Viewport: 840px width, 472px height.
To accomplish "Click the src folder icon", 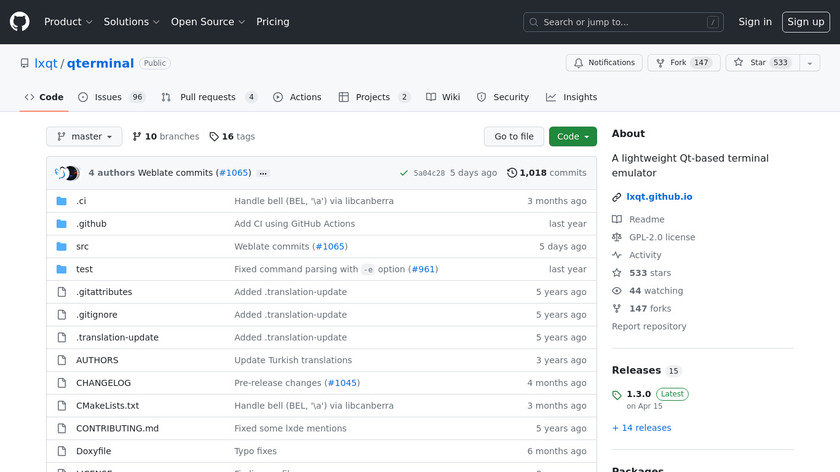I will pos(61,247).
